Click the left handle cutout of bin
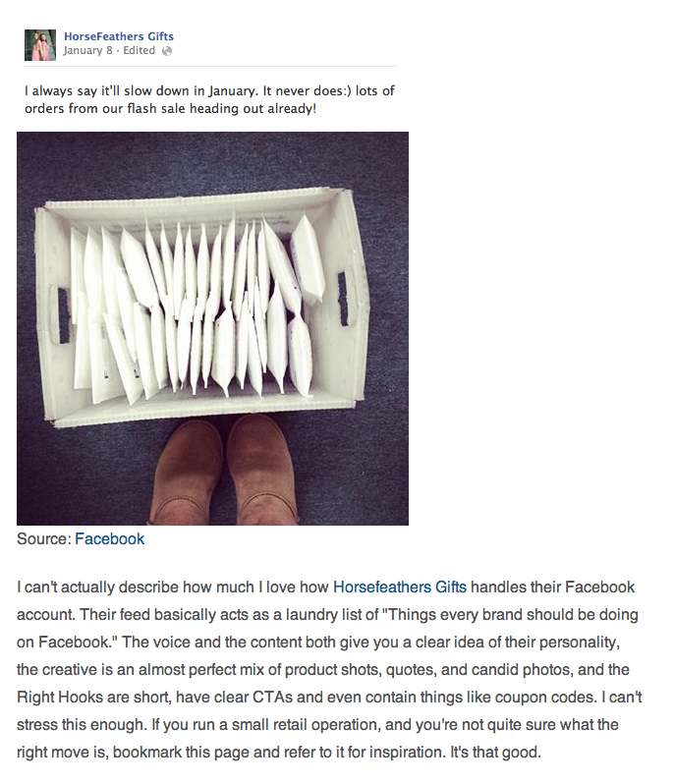Screen dimensions: 675x784 click(x=64, y=315)
